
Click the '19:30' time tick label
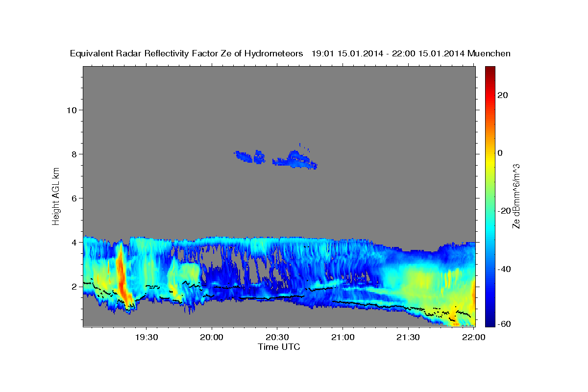point(147,337)
